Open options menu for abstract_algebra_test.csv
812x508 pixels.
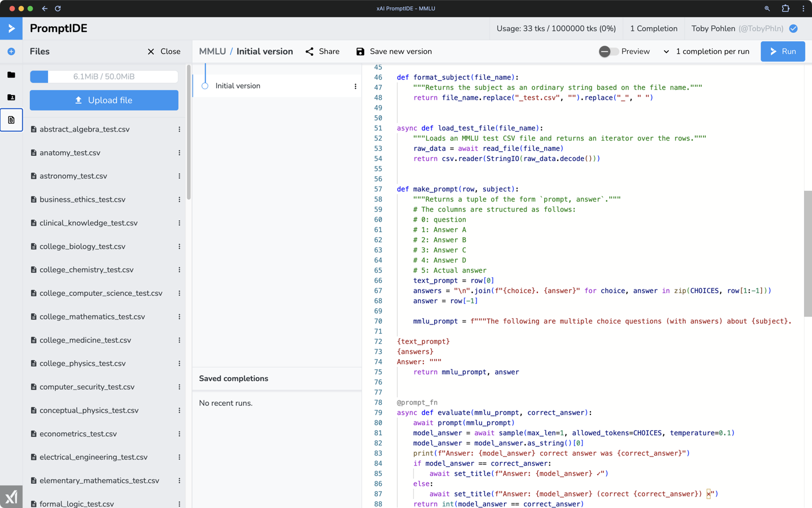tap(179, 129)
